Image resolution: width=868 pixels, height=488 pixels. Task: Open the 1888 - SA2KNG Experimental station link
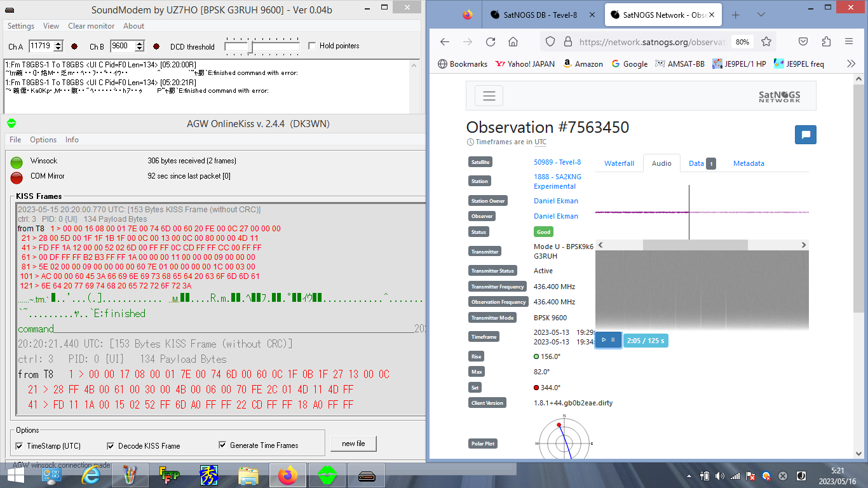(x=557, y=181)
